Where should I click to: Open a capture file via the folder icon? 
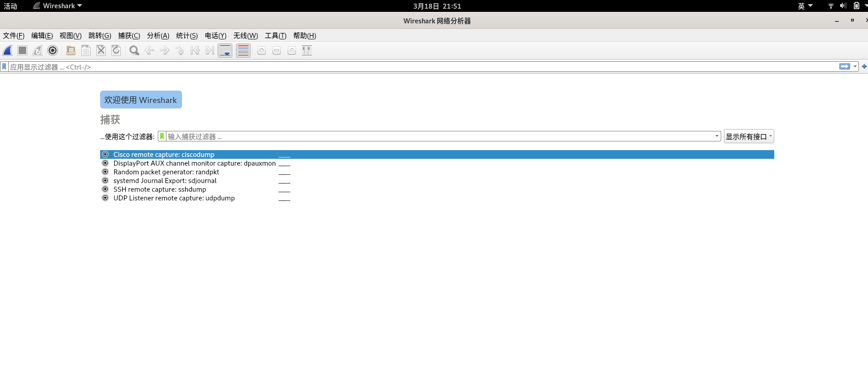(x=71, y=50)
